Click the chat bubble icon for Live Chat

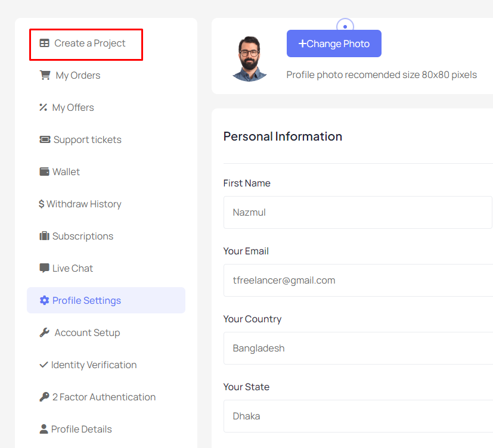coord(44,268)
